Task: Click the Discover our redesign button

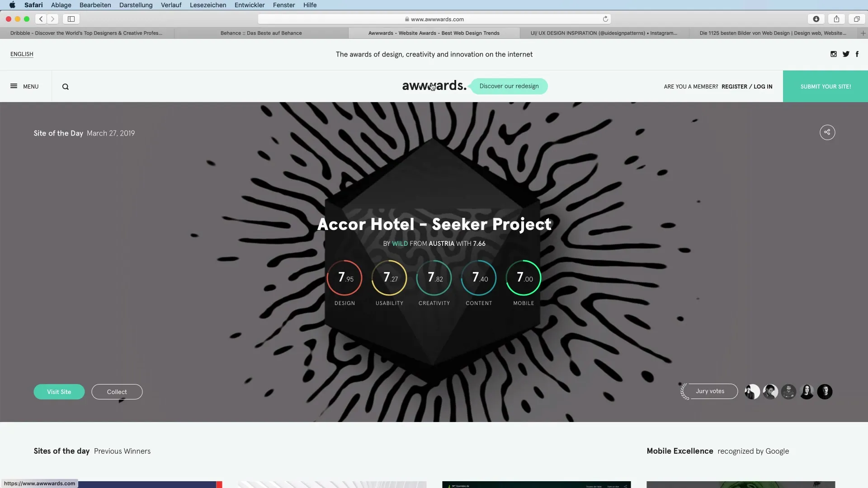Action: (x=509, y=86)
